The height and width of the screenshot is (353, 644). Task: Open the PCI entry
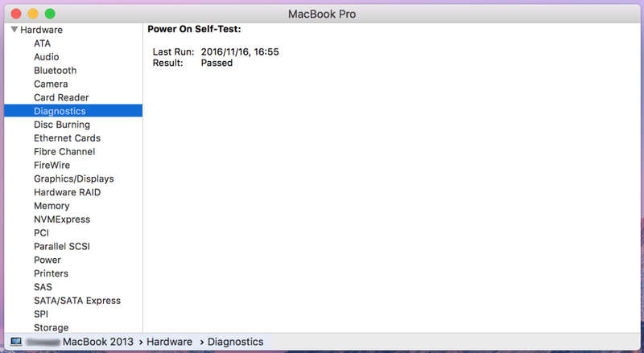tap(42, 232)
